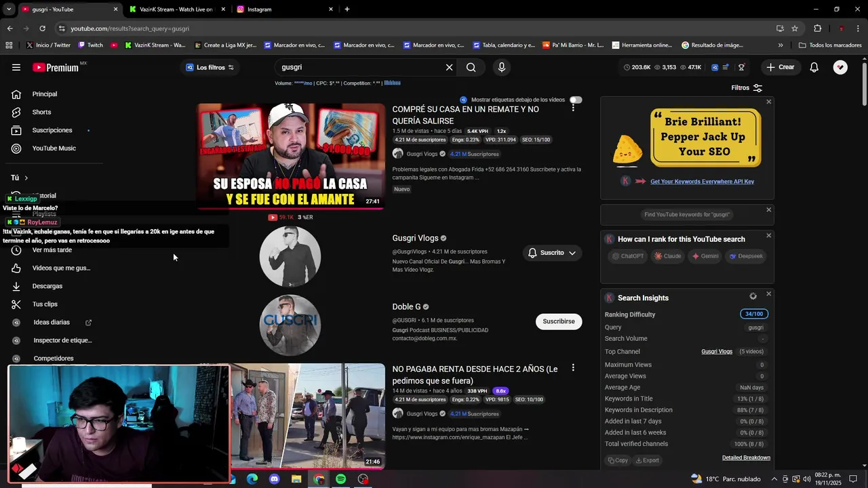The height and width of the screenshot is (488, 868).
Task: Switch to the Instagram browser tab
Action: point(285,9)
